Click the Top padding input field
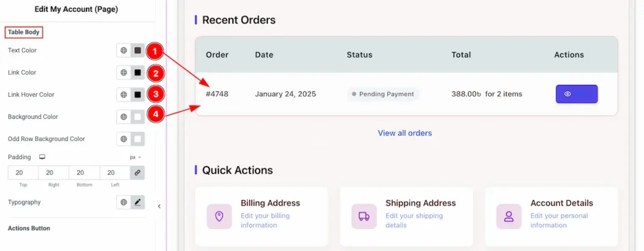This screenshot has height=251, width=644. pos(23,172)
